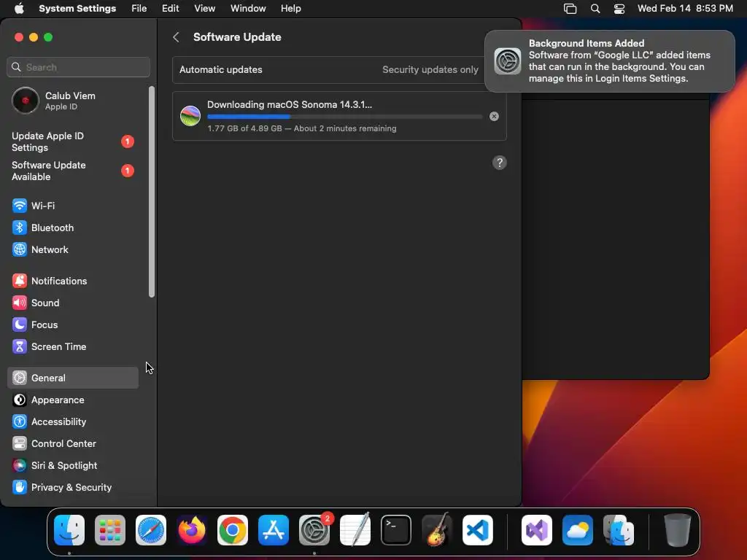
Task: Click the Calub Viem Apple ID avatar
Action: [26, 101]
